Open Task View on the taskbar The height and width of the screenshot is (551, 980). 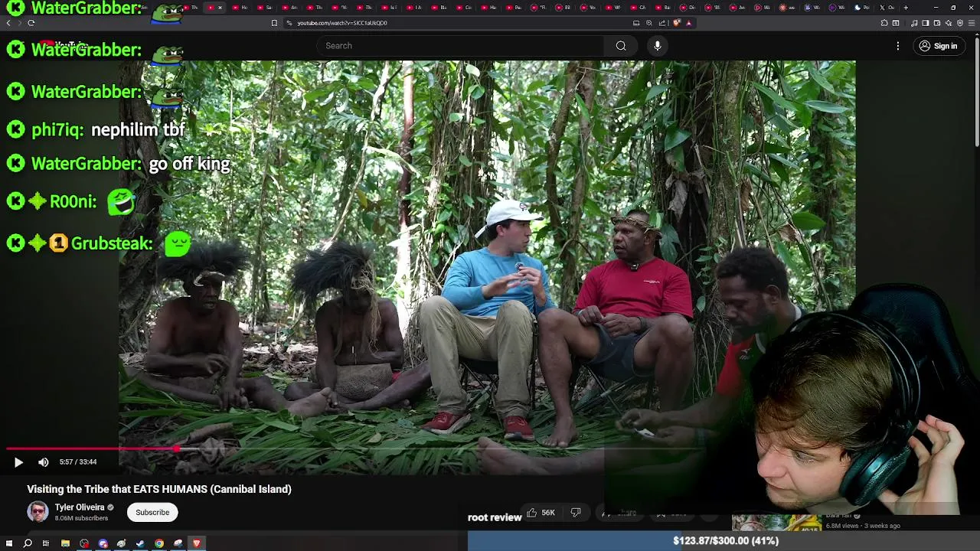coord(46,543)
